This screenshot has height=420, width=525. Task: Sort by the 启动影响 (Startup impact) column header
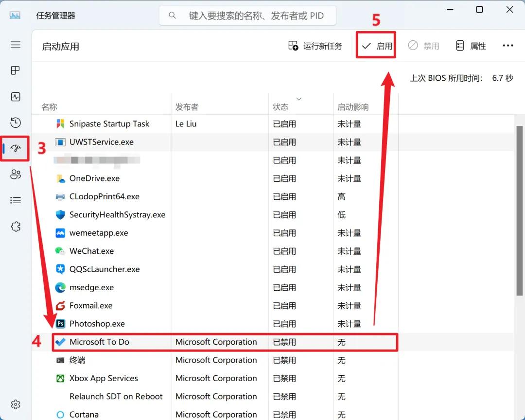click(353, 107)
